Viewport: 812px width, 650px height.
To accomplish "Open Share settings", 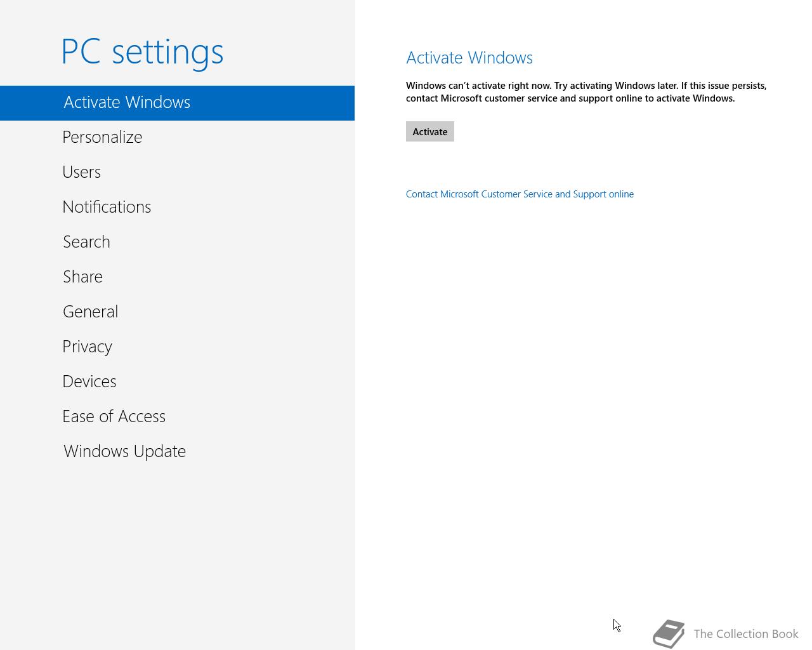I will (x=177, y=277).
